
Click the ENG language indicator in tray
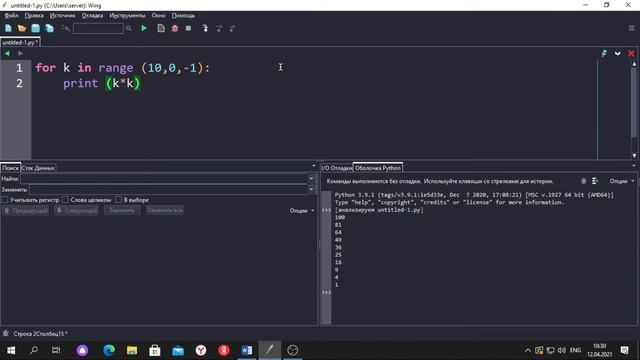[575, 350]
